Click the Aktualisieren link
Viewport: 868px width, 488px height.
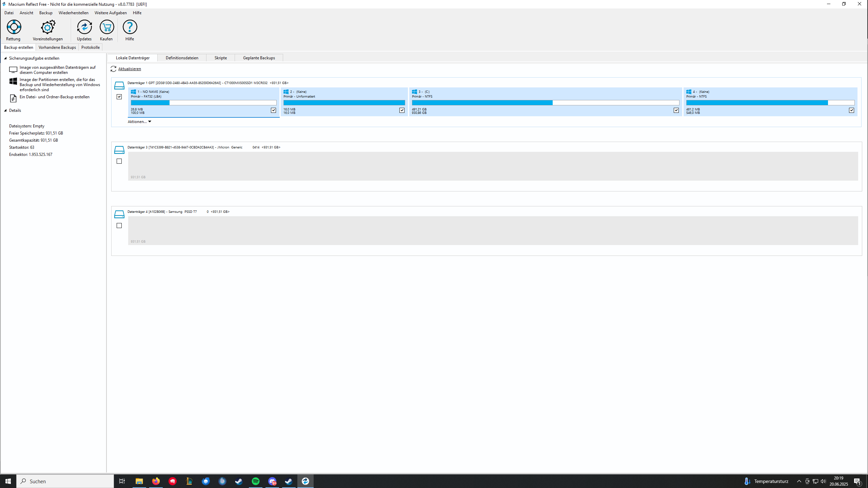(x=130, y=69)
